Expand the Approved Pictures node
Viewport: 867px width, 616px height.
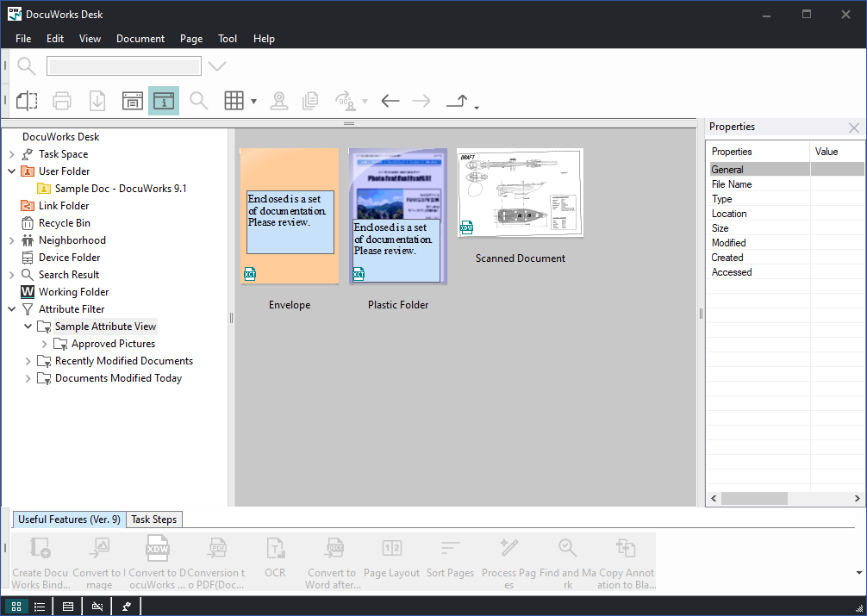(x=44, y=344)
